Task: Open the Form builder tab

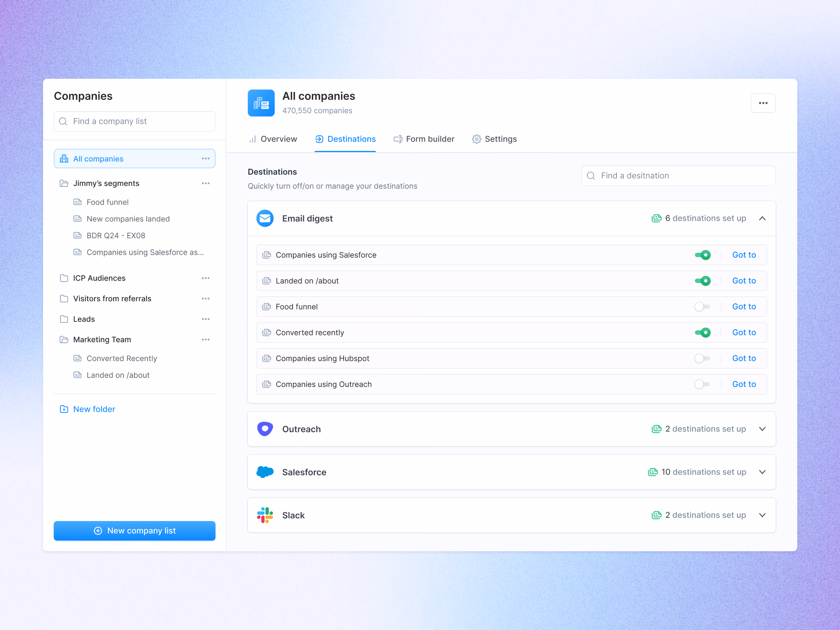Action: coord(424,139)
